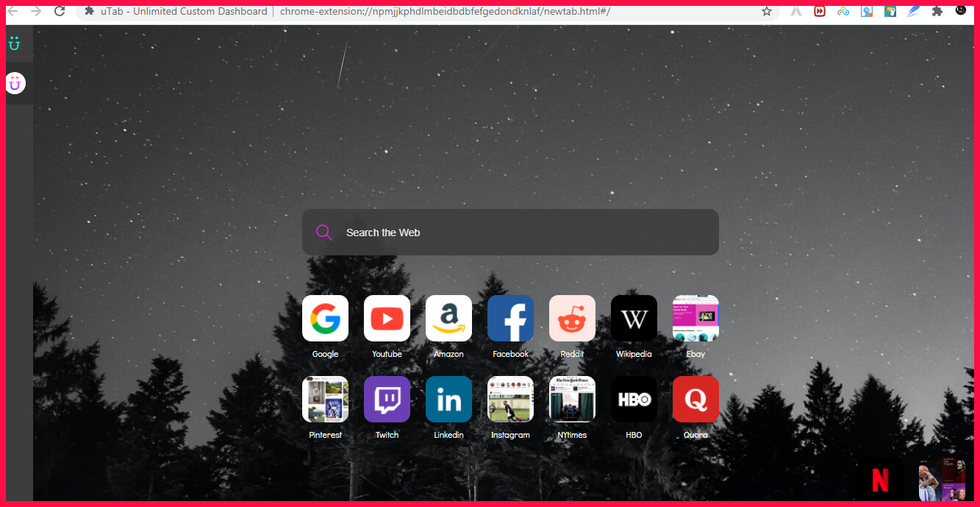Click the "Ebay" label text
Viewport: 980px width, 507px height.
click(x=695, y=354)
